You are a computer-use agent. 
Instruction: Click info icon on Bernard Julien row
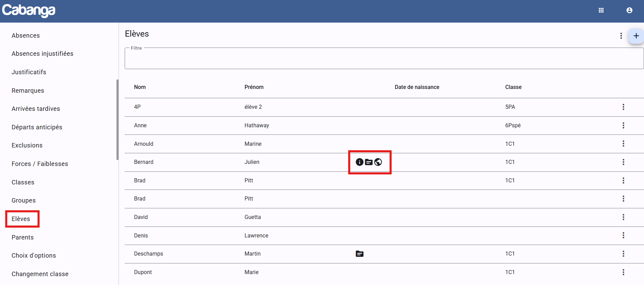tap(359, 162)
